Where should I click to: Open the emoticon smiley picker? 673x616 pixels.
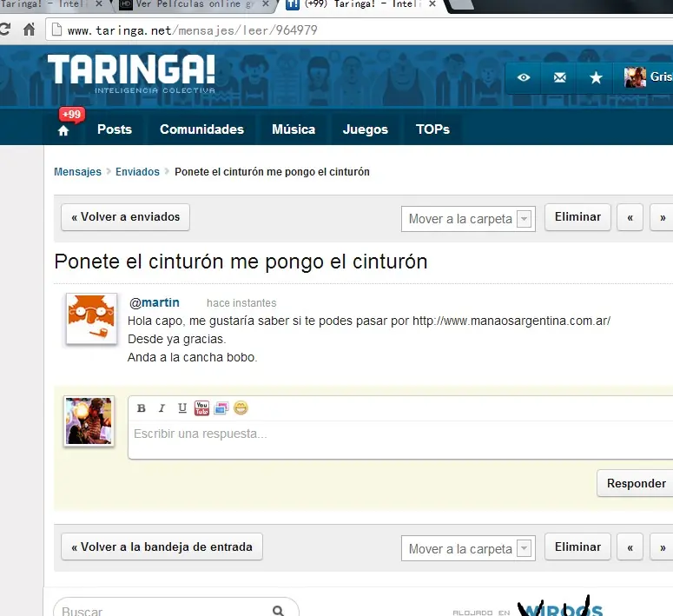click(x=241, y=407)
